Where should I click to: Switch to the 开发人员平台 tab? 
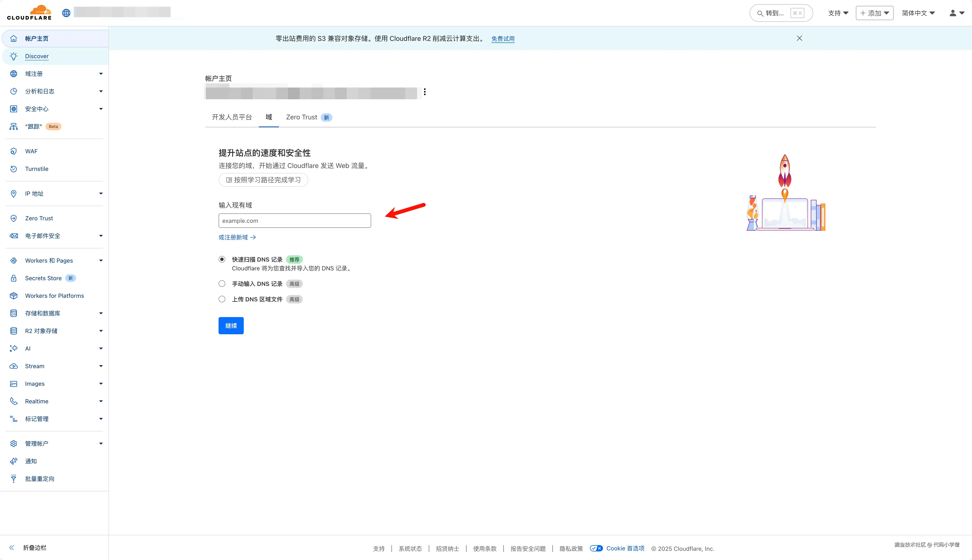pyautogui.click(x=232, y=117)
